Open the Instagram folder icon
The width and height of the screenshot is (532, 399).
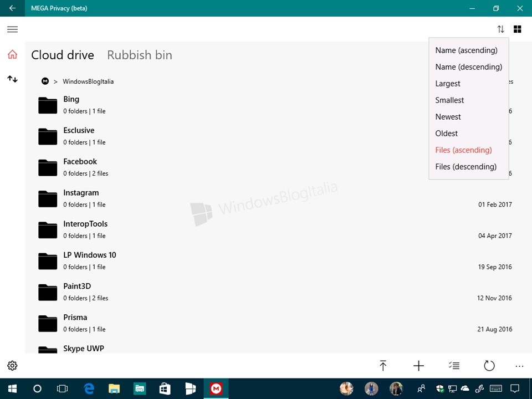pyautogui.click(x=48, y=199)
